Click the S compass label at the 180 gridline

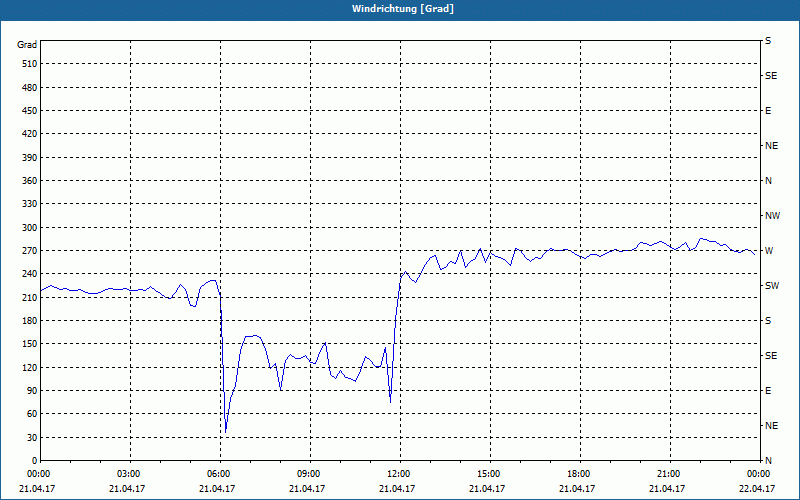(x=768, y=321)
